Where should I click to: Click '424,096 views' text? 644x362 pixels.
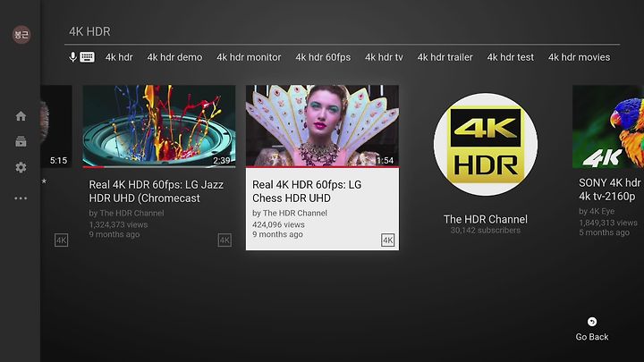278,224
